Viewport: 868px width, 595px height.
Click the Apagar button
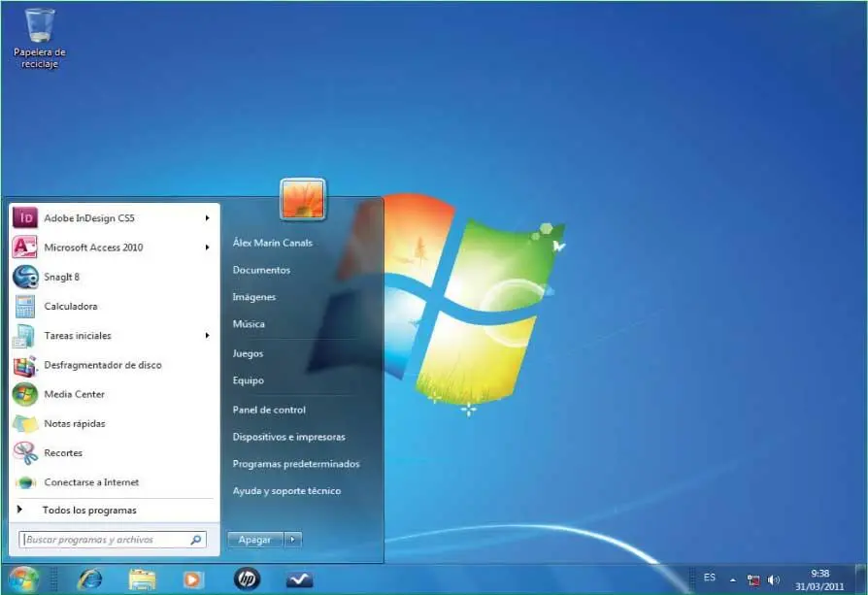(x=255, y=539)
